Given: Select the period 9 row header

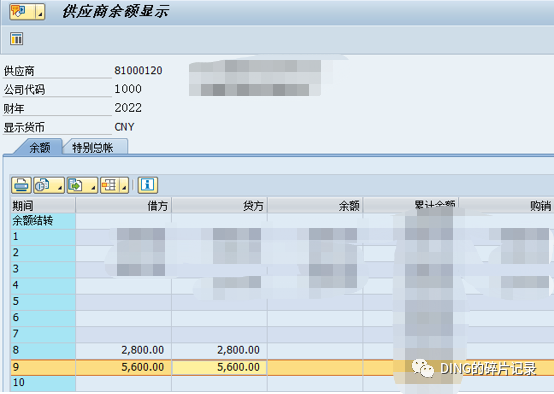Looking at the screenshot, I should click(43, 367).
